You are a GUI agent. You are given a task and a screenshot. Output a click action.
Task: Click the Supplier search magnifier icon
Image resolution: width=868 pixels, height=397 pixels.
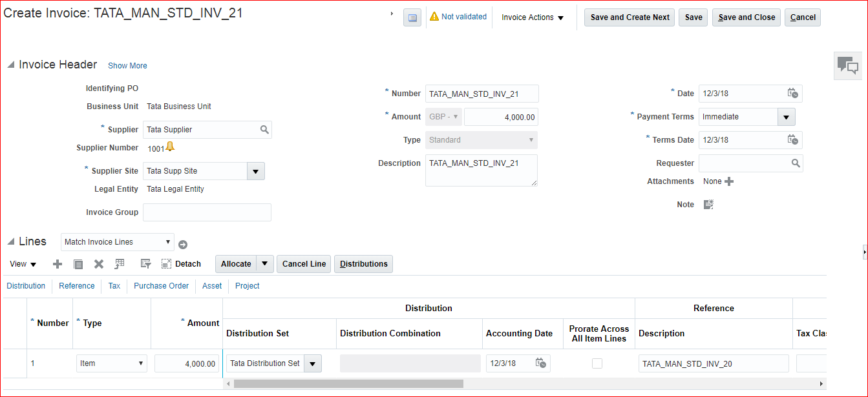coord(264,130)
